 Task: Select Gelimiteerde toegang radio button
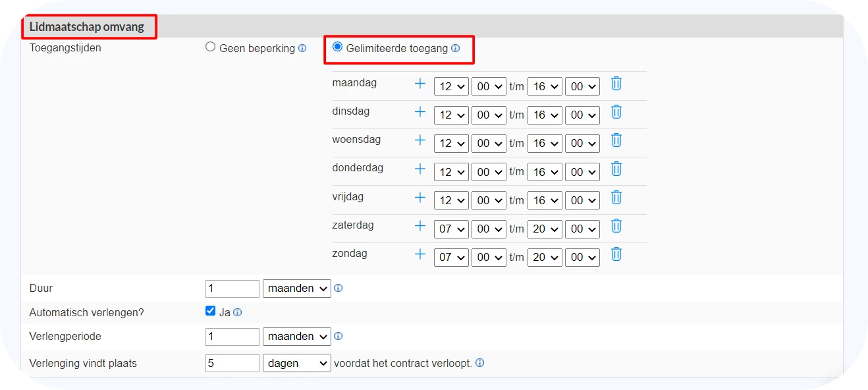click(x=338, y=47)
